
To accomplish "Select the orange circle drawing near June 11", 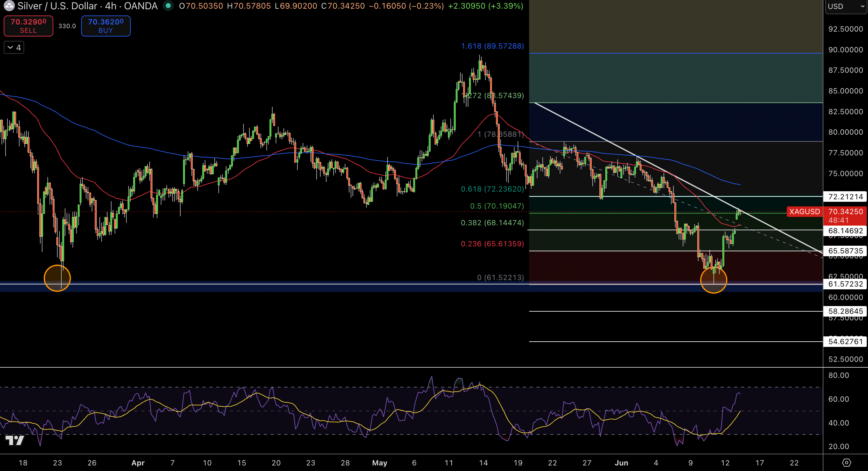I will 713,280.
